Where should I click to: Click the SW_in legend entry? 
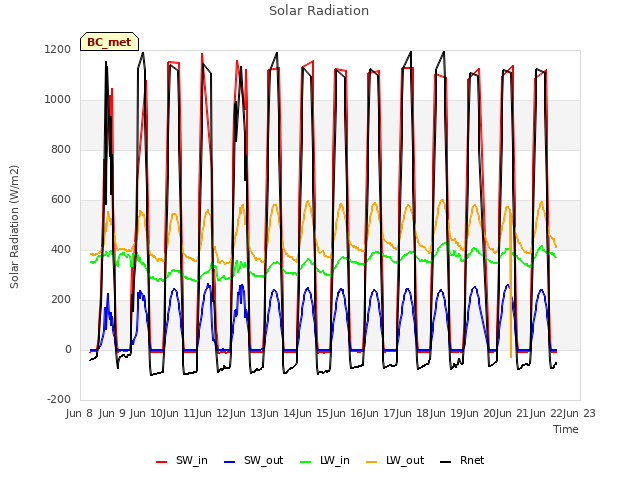(182, 461)
